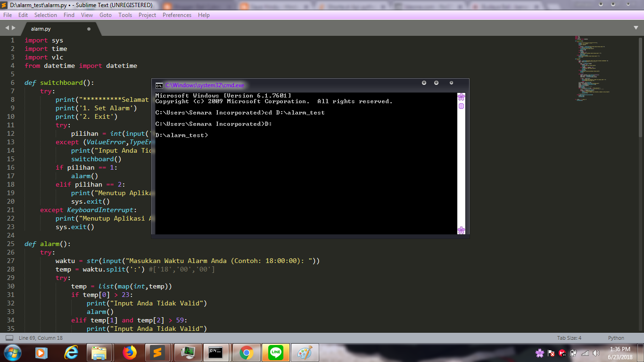Click the clock showing 1:36 PM
The width and height of the screenshot is (644, 362).
pyautogui.click(x=620, y=353)
